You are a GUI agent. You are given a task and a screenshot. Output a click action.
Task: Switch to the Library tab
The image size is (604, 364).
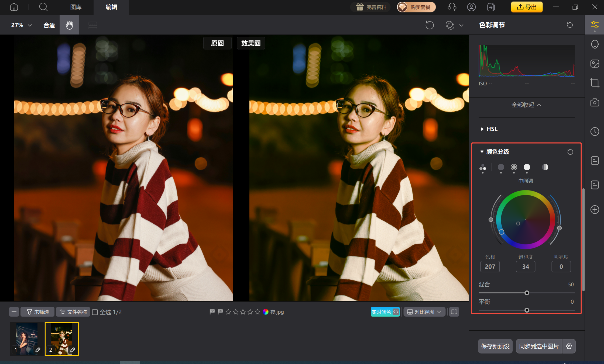tap(76, 7)
